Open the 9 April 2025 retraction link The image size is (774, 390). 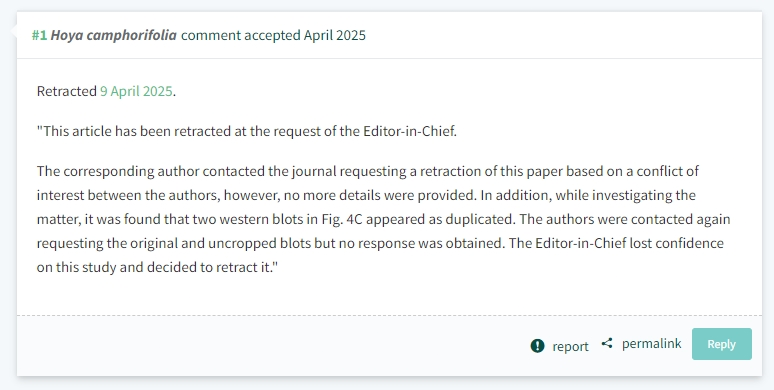[136, 91]
